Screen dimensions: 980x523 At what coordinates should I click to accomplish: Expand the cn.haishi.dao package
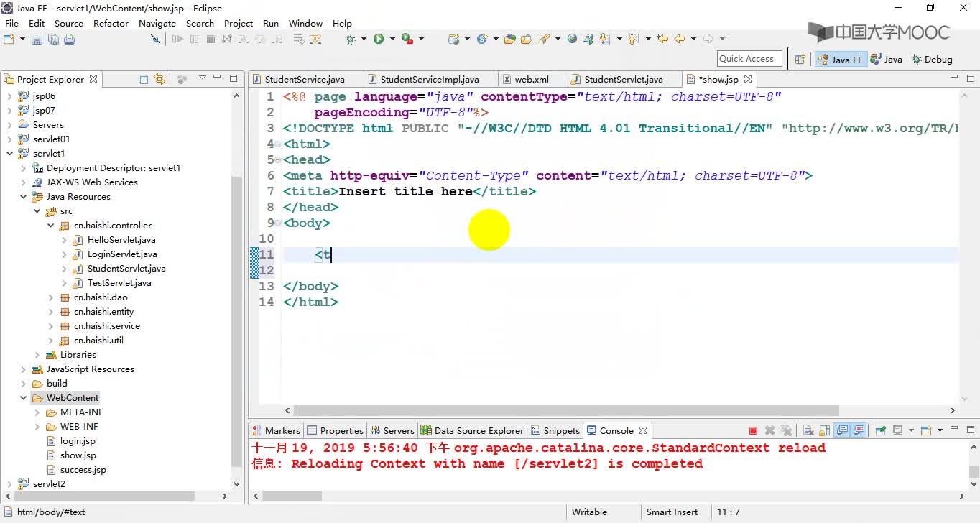(50, 297)
